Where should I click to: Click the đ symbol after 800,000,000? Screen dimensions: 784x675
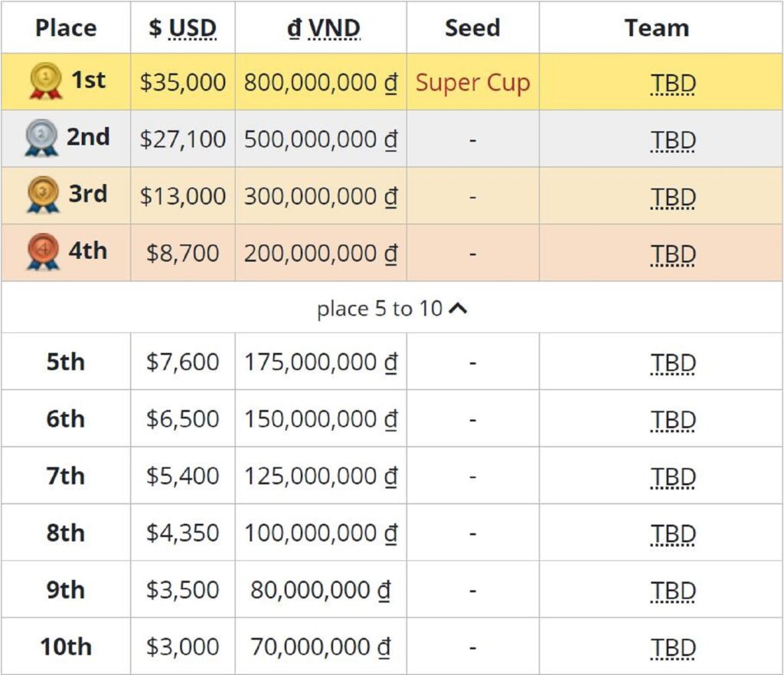pyautogui.click(x=391, y=83)
